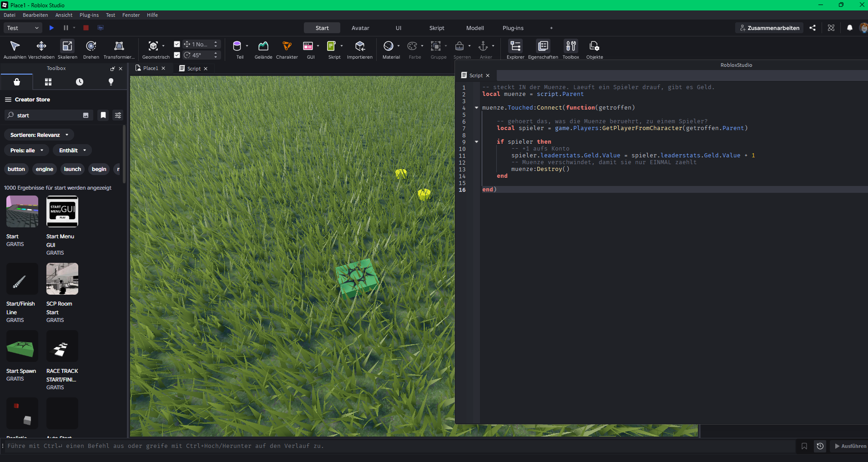Open the Geometrisch dropdown arrow
Viewport: 868px width, 462px height.
coord(163,46)
